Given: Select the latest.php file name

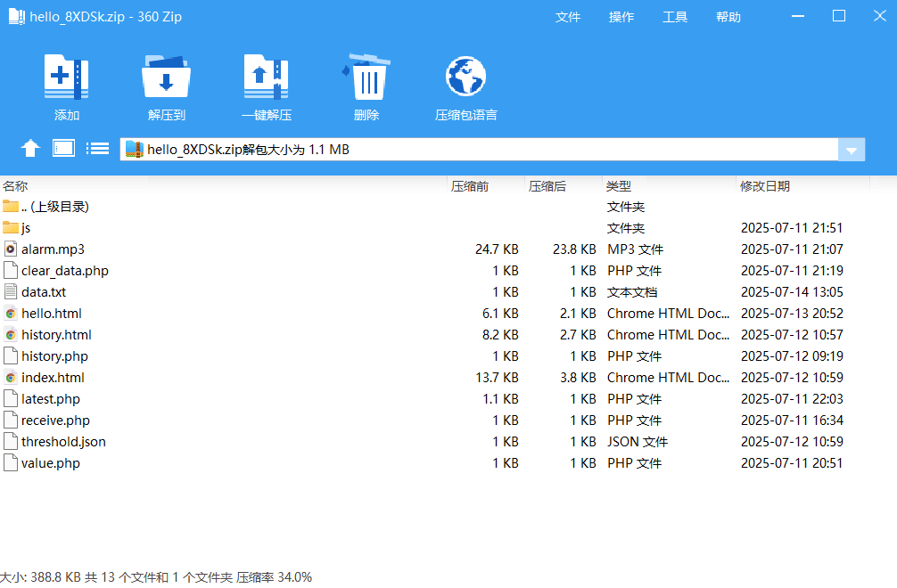Looking at the screenshot, I should (50, 399).
